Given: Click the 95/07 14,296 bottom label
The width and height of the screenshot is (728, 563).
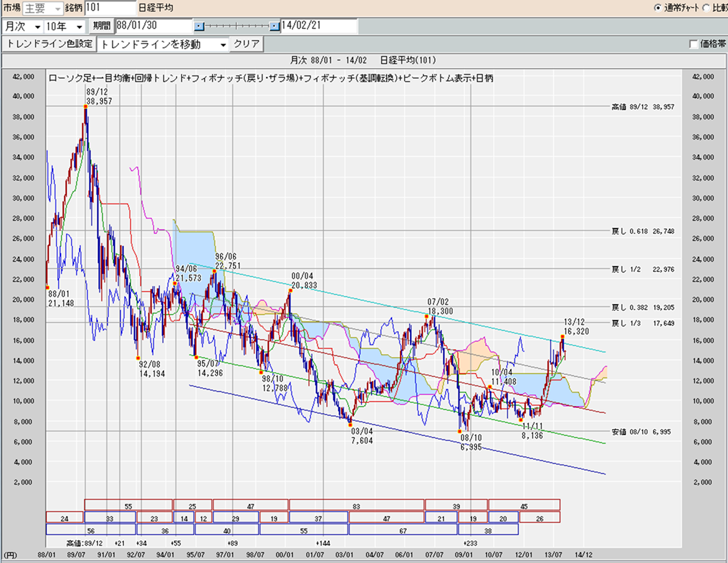Looking at the screenshot, I should 210,368.
